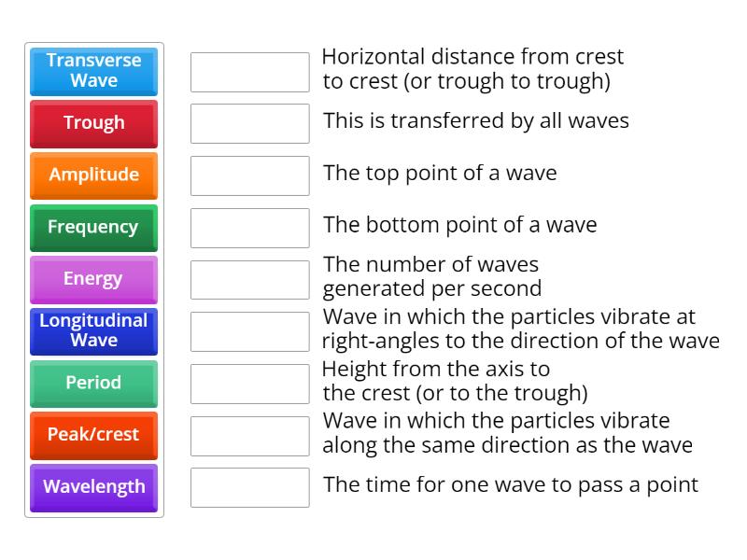Select the Transverse Wave tile
Image resolution: width=747 pixels, height=560 pixels.
[x=93, y=71]
